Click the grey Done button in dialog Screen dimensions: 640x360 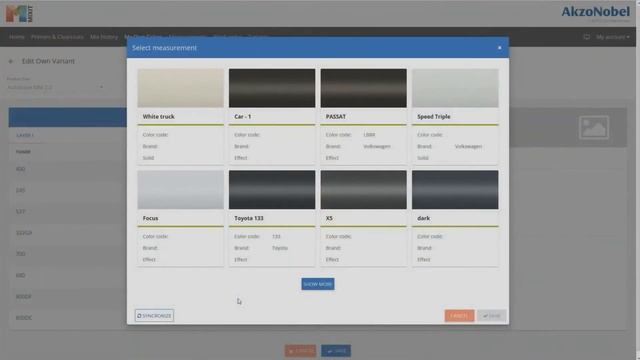click(492, 316)
